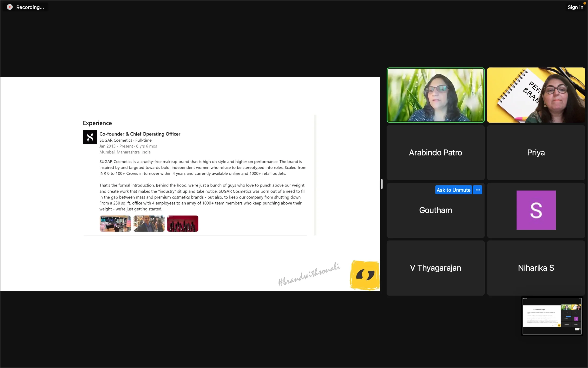Click the small meeting preview thumbnail
Screen dimensions: 588x368
click(x=552, y=316)
